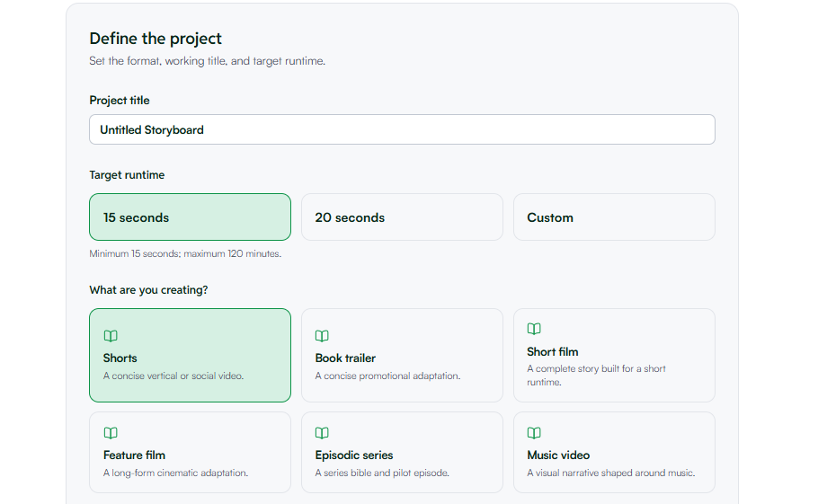827x504 pixels.
Task: Click the 'What are you creating?' label
Action: 148,290
